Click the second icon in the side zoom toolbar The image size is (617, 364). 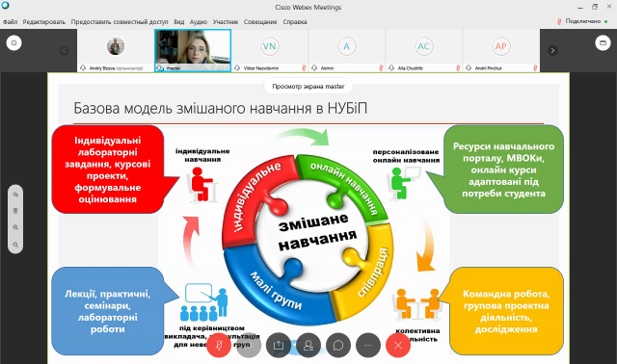point(15,211)
